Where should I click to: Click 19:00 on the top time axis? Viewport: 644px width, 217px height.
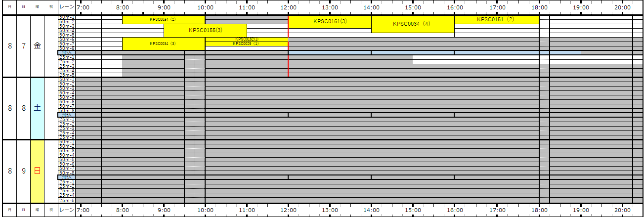point(581,7)
